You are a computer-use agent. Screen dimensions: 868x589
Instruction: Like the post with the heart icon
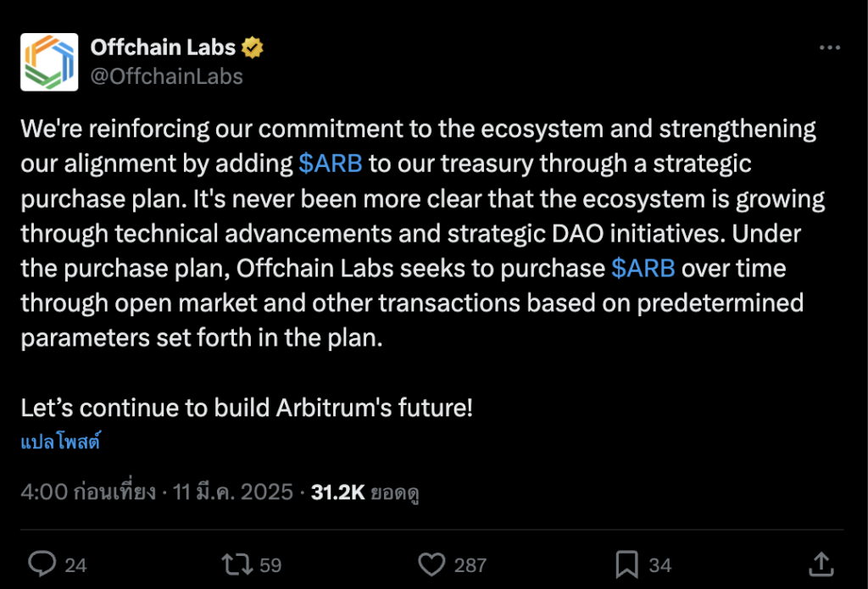[432, 564]
